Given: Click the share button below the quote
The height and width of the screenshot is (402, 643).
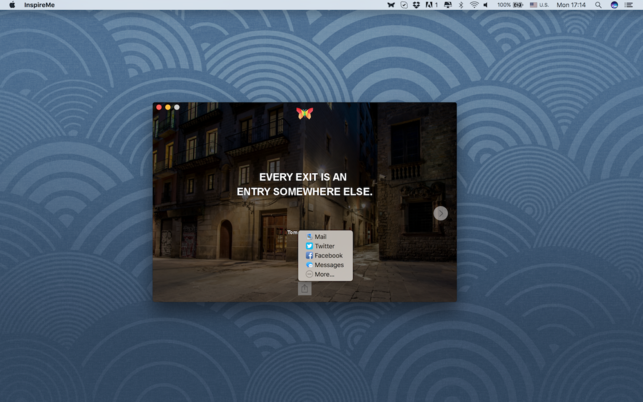Looking at the screenshot, I should (x=305, y=289).
